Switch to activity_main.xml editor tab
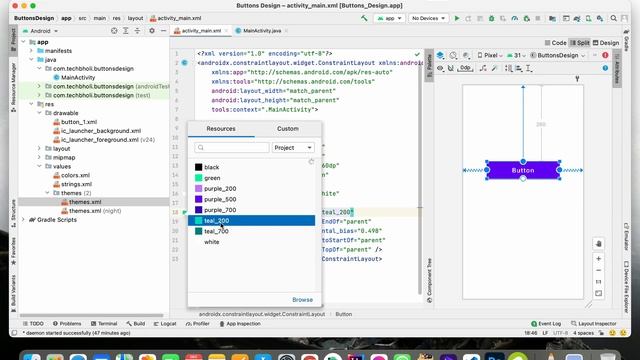Image resolution: width=640 pixels, height=360 pixels. coord(200,31)
